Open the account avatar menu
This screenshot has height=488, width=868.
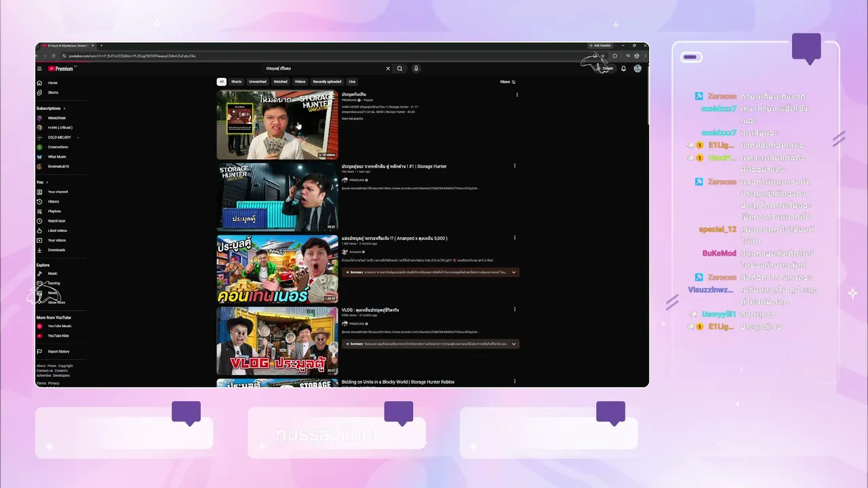[637, 68]
